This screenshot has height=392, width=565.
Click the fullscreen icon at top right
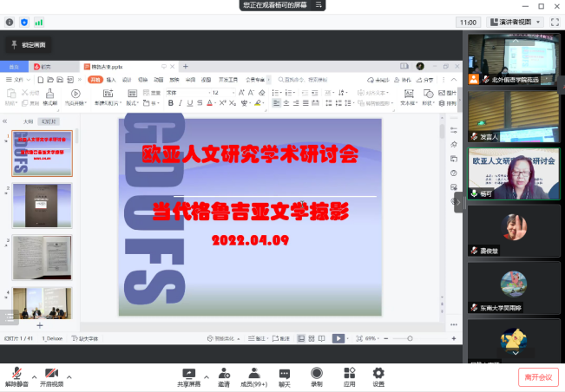click(553, 23)
